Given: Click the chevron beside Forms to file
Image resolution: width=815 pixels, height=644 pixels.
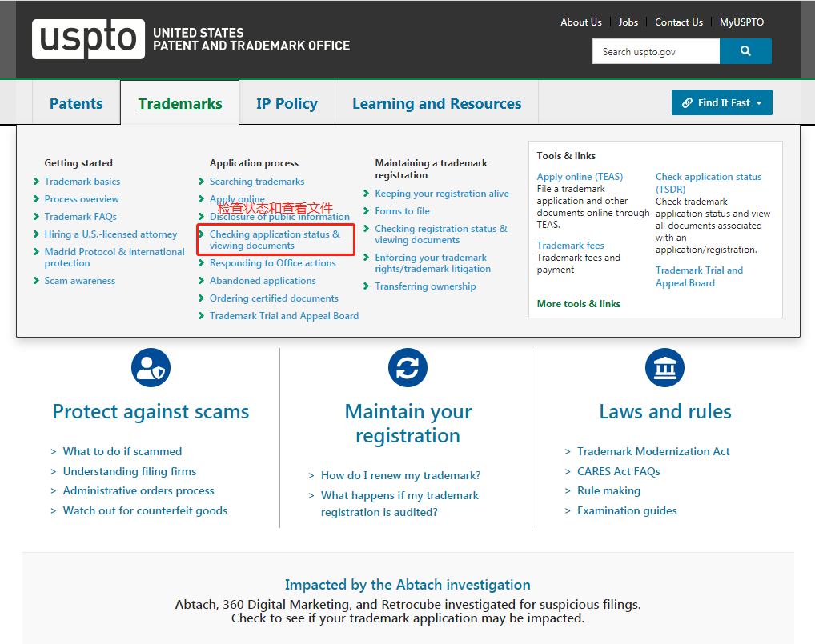Looking at the screenshot, I should pyautogui.click(x=366, y=211).
